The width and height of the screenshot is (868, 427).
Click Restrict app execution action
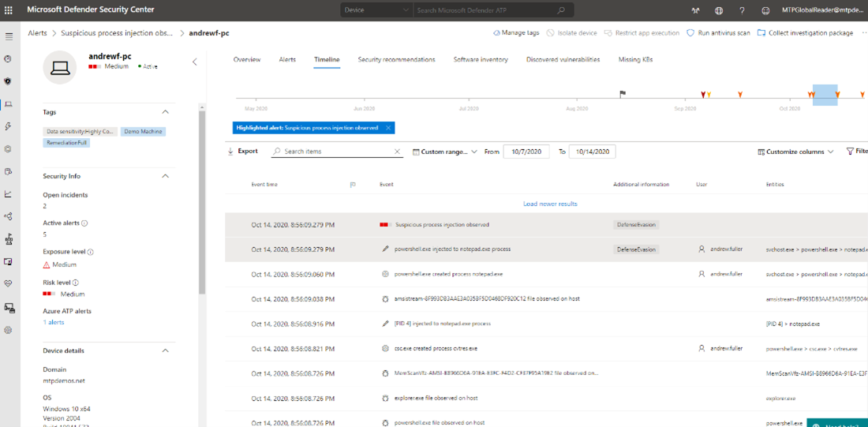642,32
